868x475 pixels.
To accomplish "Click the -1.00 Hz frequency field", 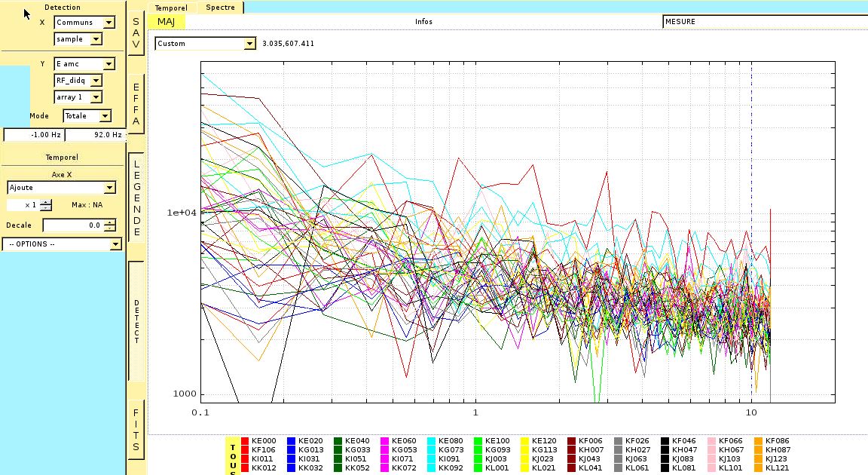I will pyautogui.click(x=34, y=134).
